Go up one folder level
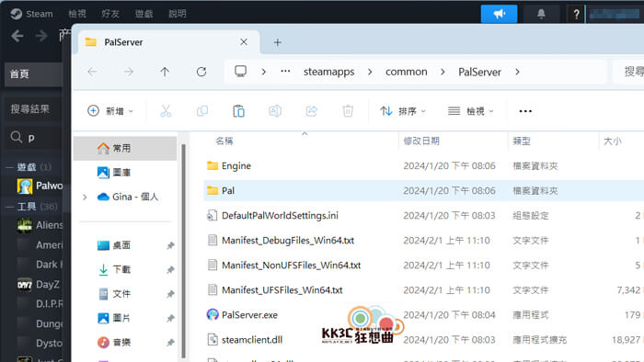This screenshot has height=362, width=644. pyautogui.click(x=165, y=73)
